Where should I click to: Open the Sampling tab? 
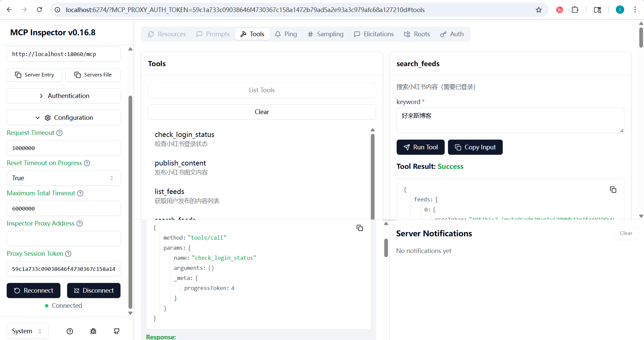point(325,34)
